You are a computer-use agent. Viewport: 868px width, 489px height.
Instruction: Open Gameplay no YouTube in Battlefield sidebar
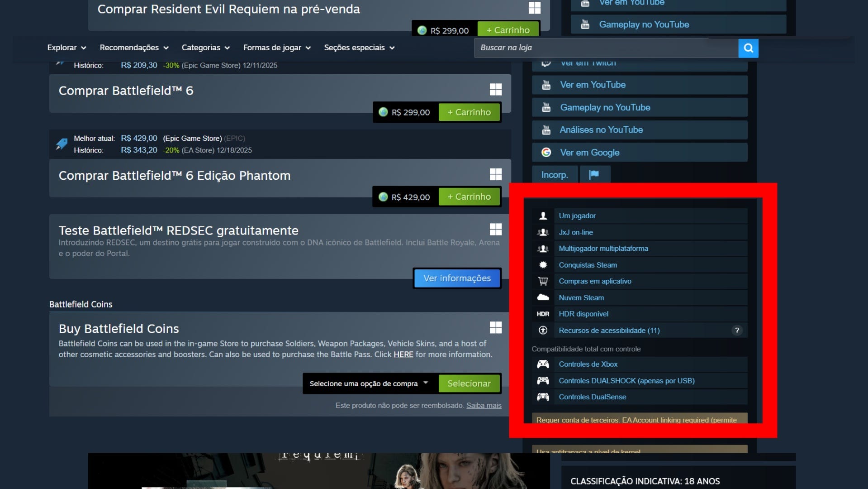(x=640, y=107)
